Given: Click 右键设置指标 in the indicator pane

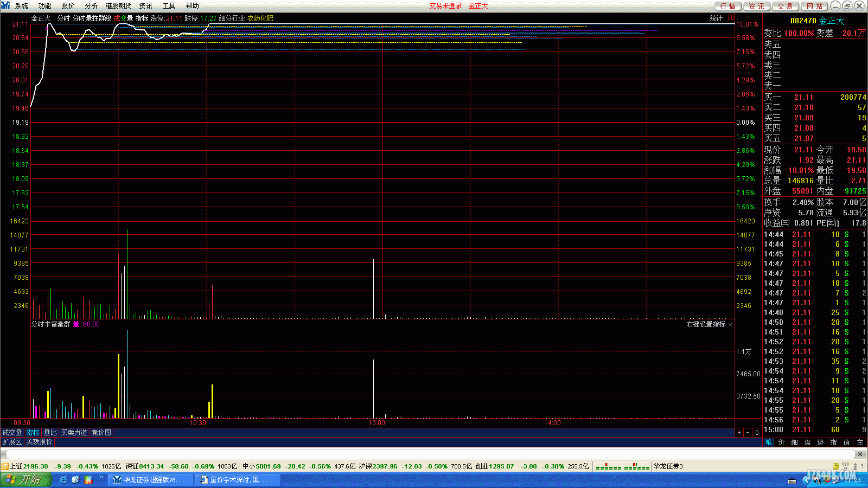Looking at the screenshot, I should (706, 324).
